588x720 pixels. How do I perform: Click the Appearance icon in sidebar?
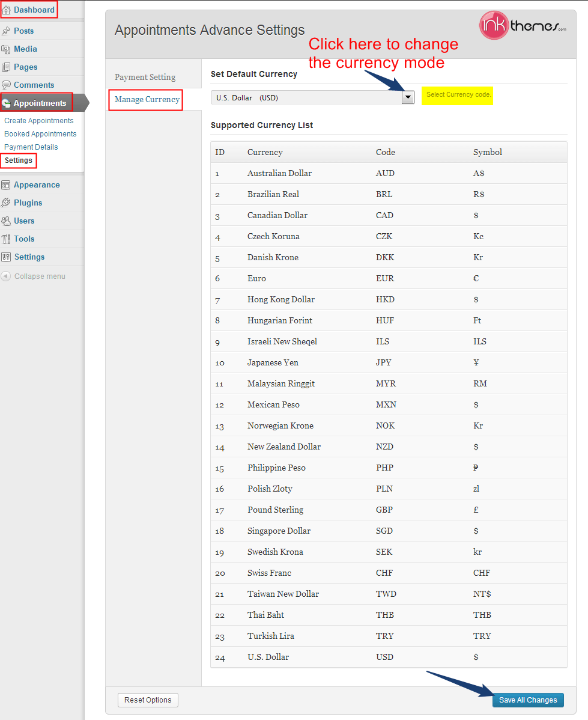(6, 185)
